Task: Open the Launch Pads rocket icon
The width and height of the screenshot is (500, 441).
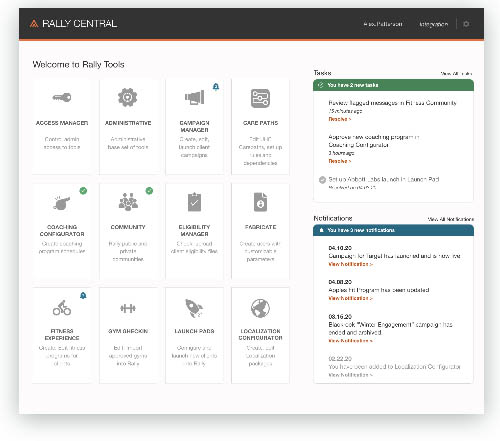Action: (194, 308)
